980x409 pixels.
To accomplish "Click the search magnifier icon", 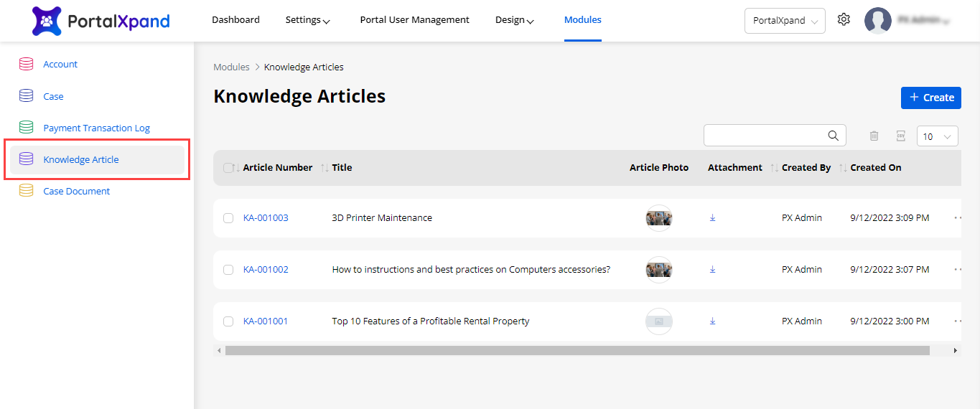I will [x=833, y=136].
